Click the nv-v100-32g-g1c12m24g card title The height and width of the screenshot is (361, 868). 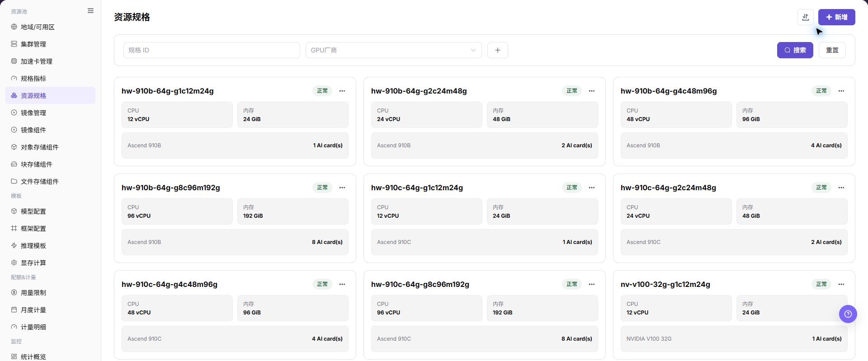click(x=665, y=284)
